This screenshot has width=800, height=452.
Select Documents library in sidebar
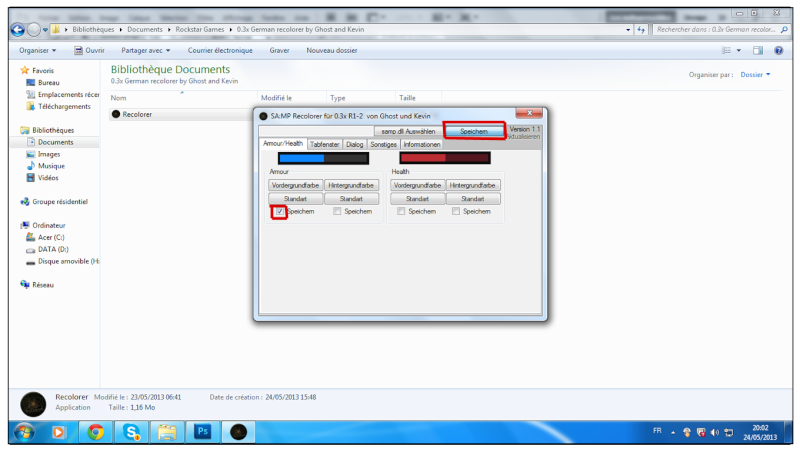pos(56,142)
